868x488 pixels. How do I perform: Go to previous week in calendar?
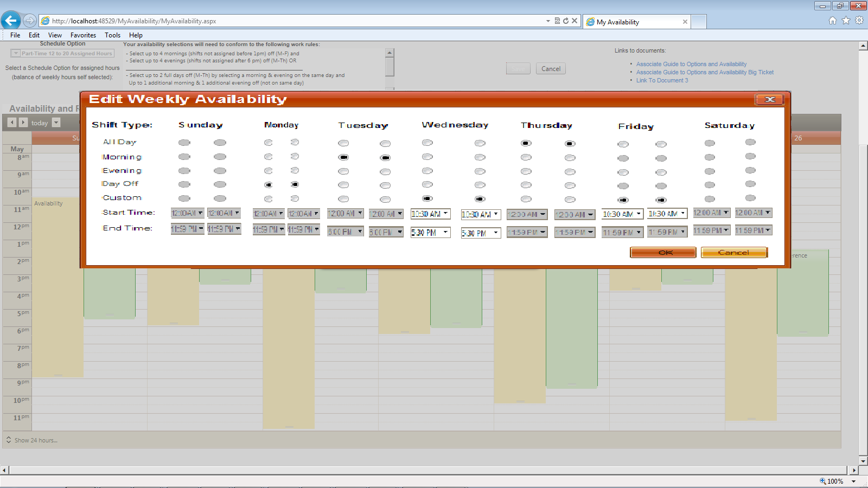(x=12, y=123)
